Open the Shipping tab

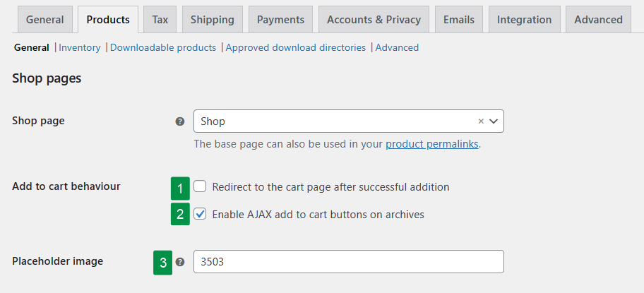click(x=213, y=19)
